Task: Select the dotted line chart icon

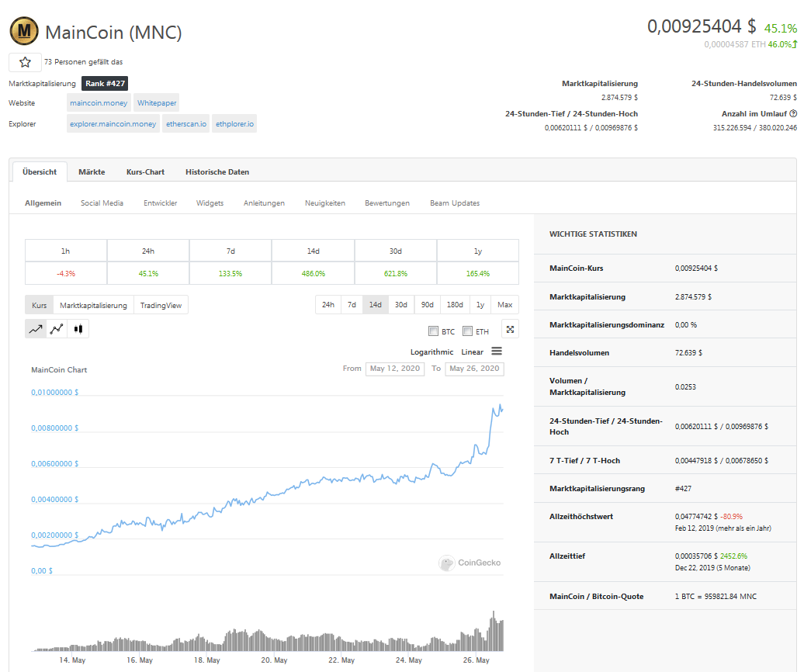Action: point(57,329)
